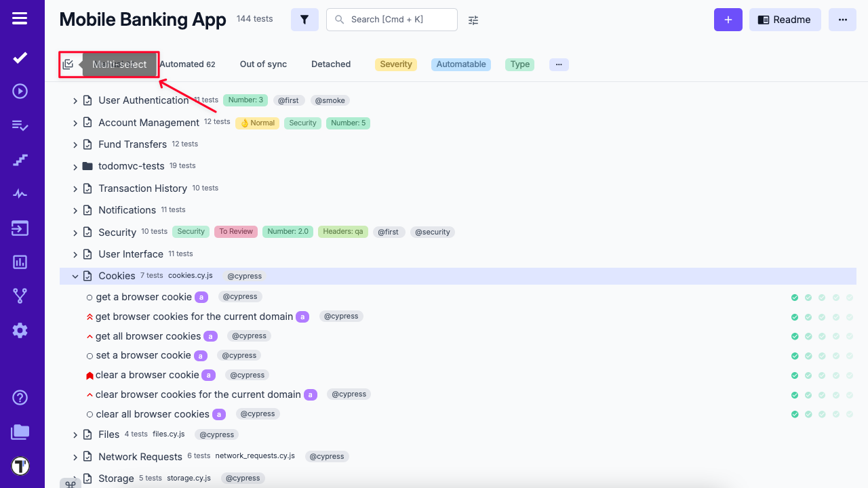The width and height of the screenshot is (868, 488).
Task: Open the display settings sliders icon beside search
Action: coord(473,21)
